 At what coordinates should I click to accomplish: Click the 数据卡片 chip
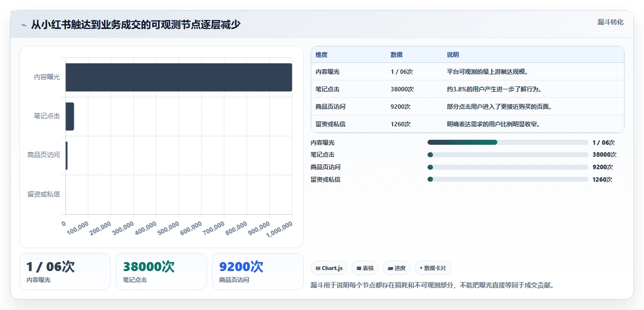(433, 268)
